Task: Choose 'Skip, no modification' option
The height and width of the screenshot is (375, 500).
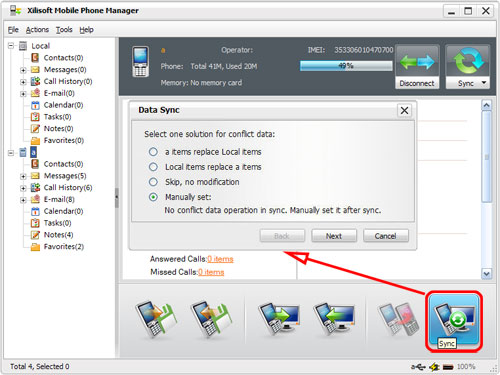Action: point(153,182)
